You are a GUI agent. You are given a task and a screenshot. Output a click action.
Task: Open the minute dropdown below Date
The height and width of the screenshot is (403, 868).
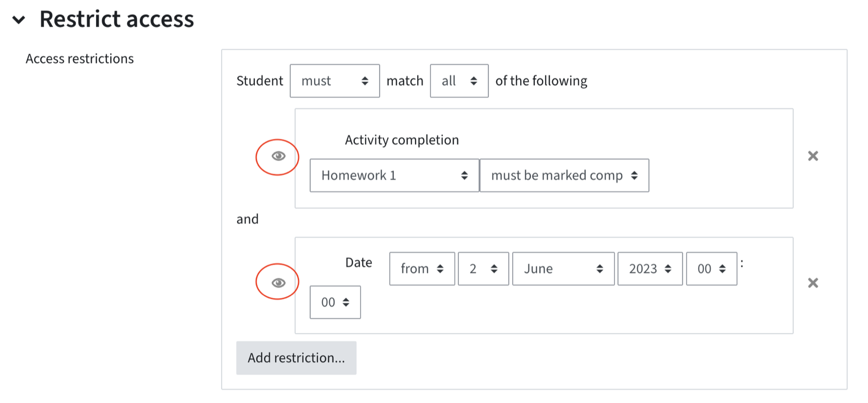[335, 302]
